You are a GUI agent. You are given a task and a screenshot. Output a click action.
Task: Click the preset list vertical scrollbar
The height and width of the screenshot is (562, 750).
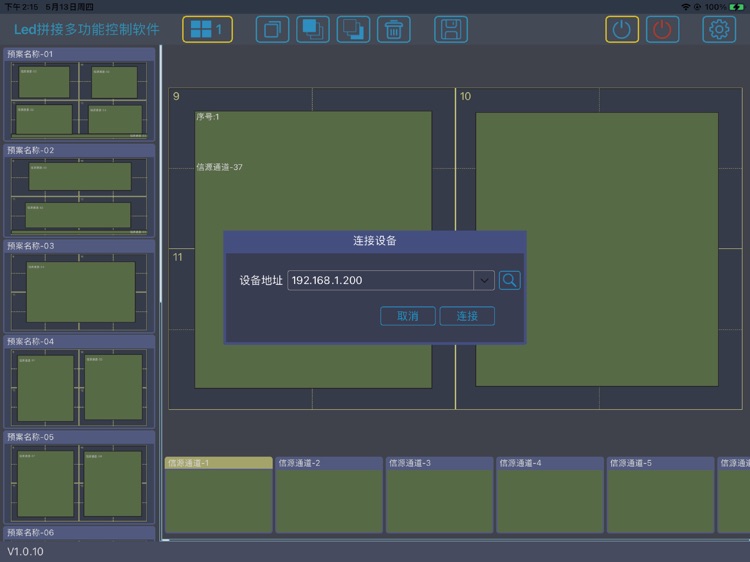click(161, 174)
